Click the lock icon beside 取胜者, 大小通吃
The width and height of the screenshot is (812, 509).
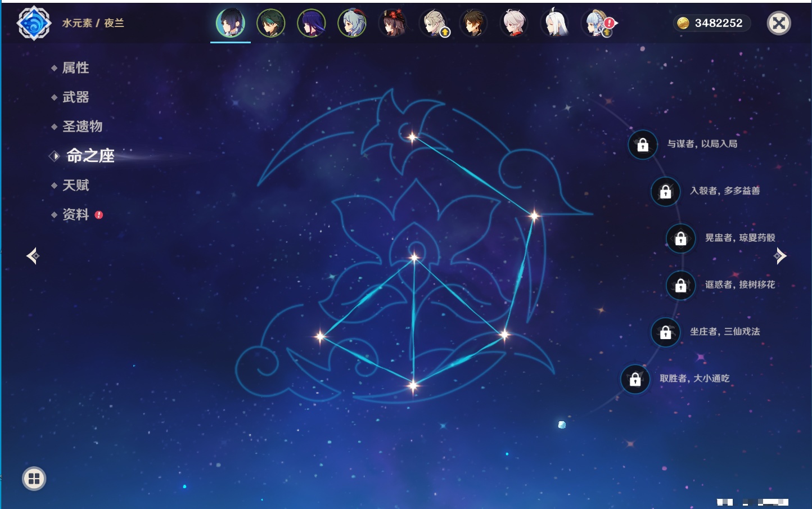click(635, 379)
